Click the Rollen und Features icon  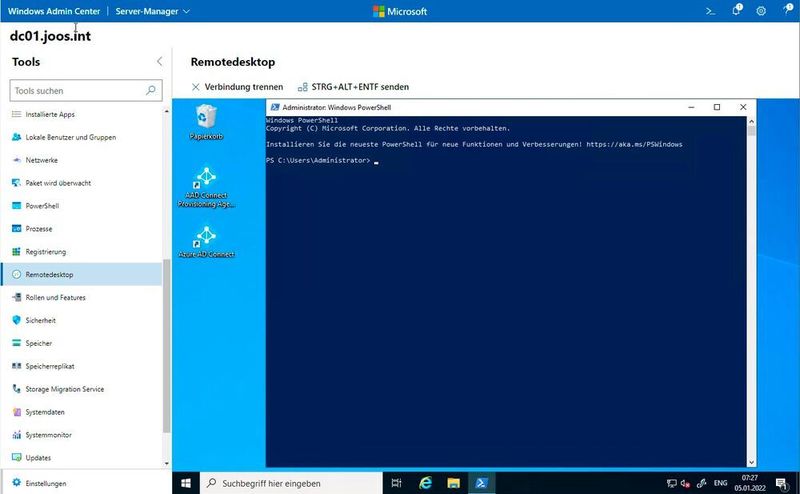click(x=16, y=297)
